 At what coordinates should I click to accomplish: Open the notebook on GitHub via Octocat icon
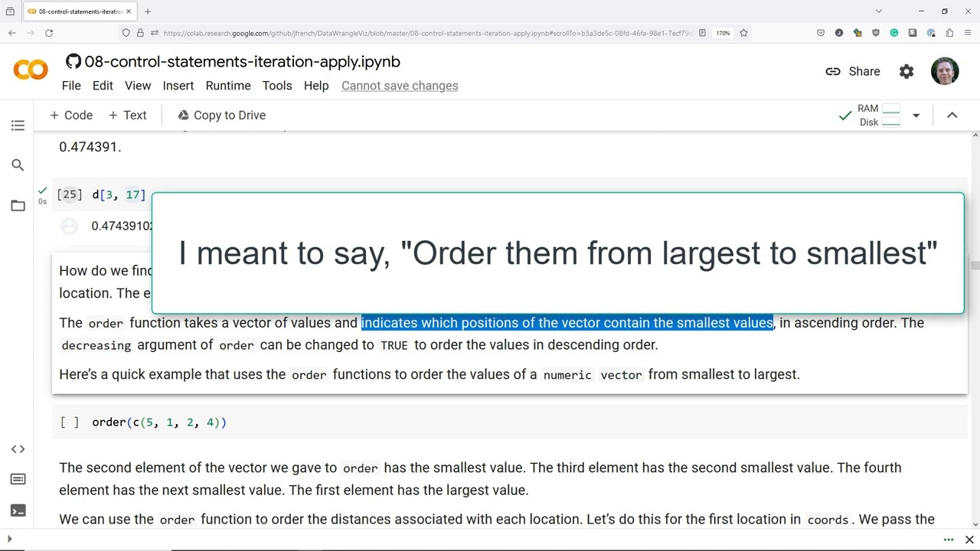[73, 62]
